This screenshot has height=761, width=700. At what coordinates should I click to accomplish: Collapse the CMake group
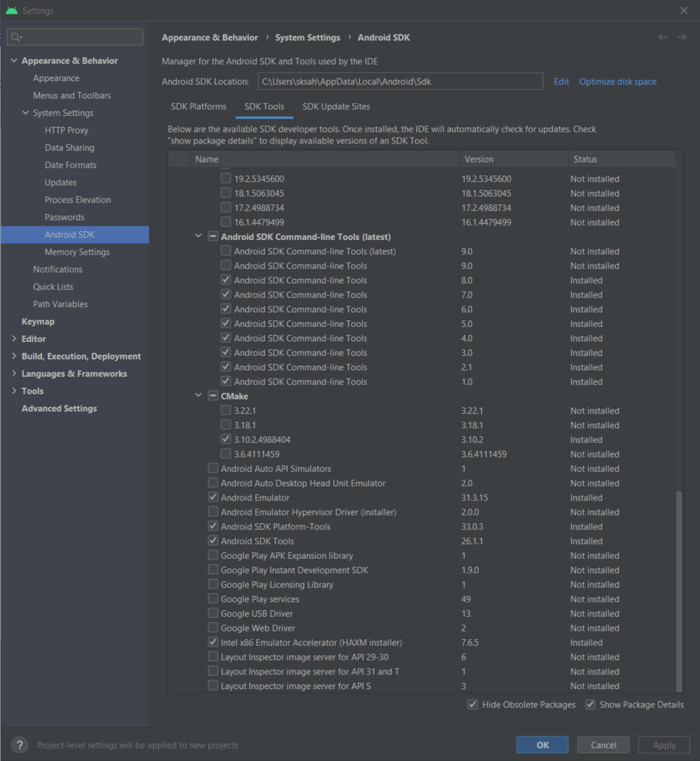point(198,396)
